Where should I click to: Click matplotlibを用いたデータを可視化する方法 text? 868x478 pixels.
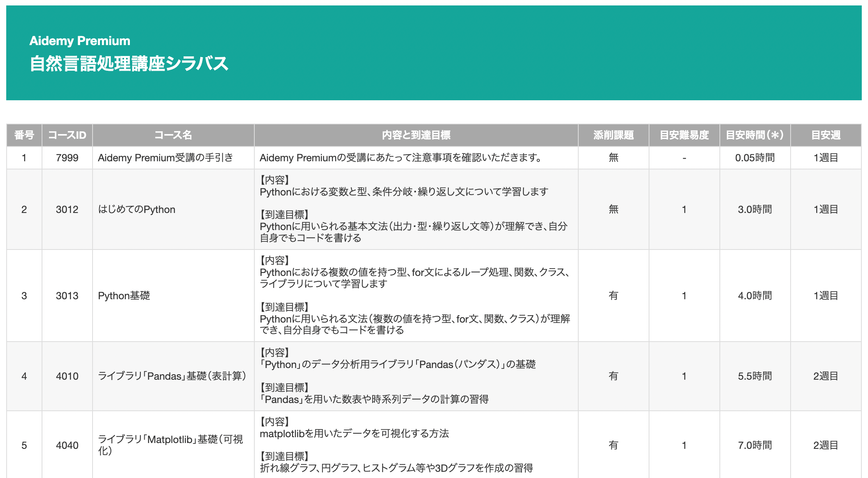(354, 433)
